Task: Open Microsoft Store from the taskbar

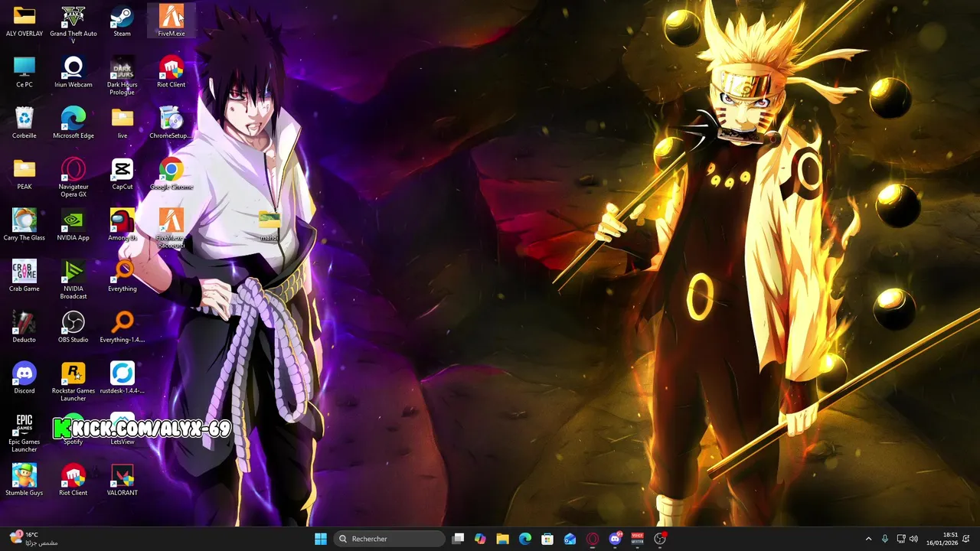Action: 547,539
